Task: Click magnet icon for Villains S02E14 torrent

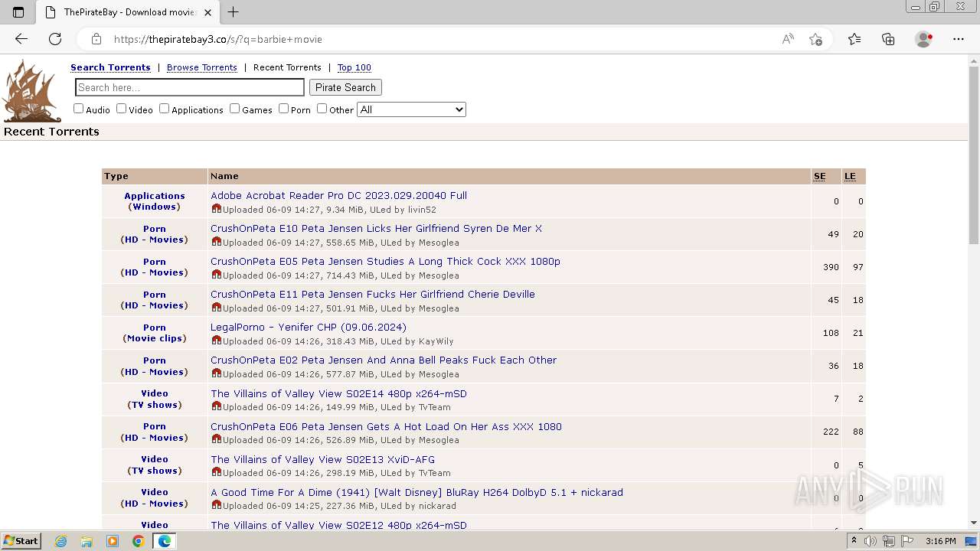Action: click(216, 406)
